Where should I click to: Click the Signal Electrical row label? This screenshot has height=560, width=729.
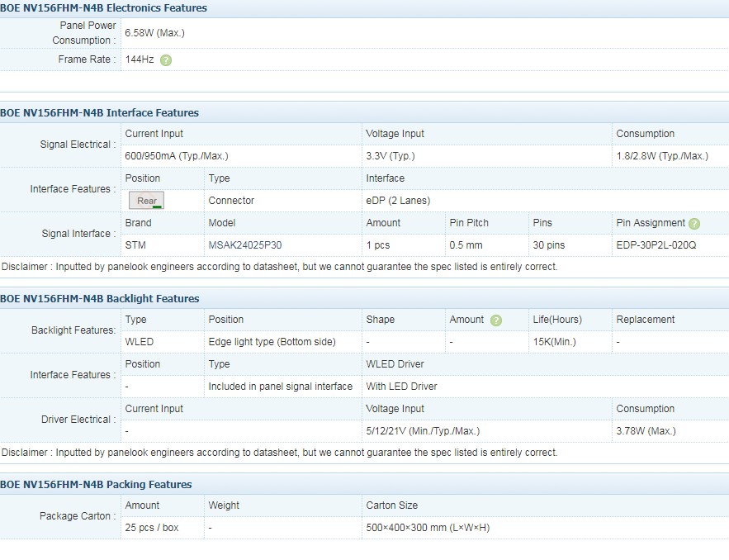click(x=78, y=145)
